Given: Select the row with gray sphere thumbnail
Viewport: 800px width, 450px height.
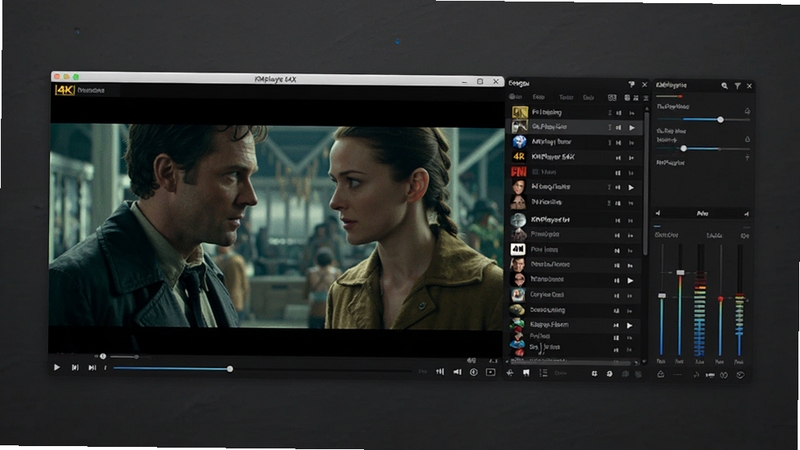Looking at the screenshot, I should [x=575, y=219].
